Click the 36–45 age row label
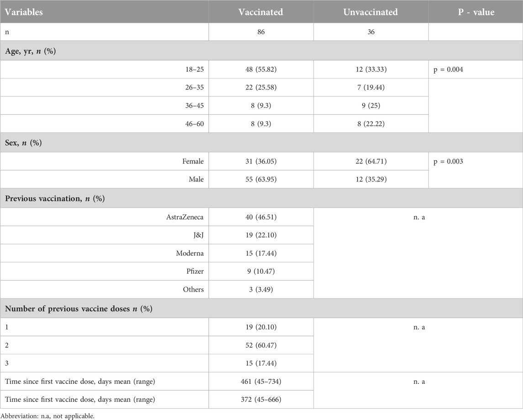 (x=195, y=106)
